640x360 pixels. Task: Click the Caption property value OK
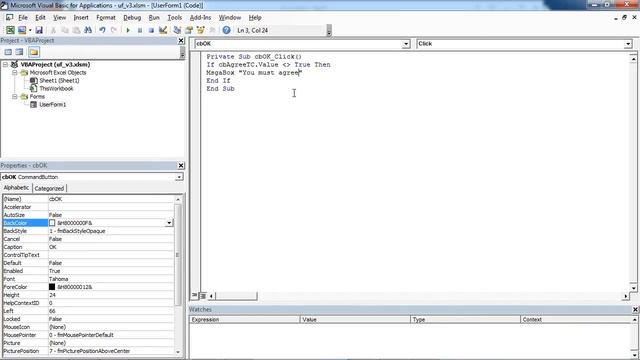click(x=111, y=247)
